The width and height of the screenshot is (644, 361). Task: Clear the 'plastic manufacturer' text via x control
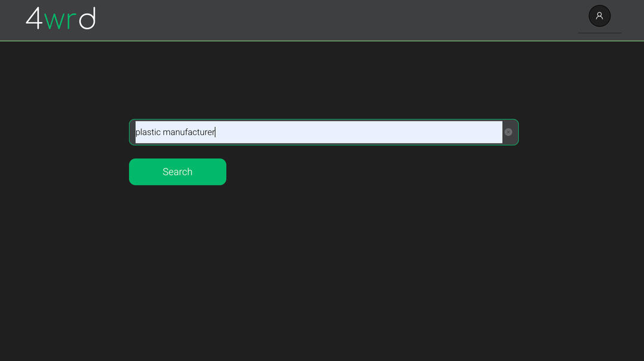coord(508,132)
